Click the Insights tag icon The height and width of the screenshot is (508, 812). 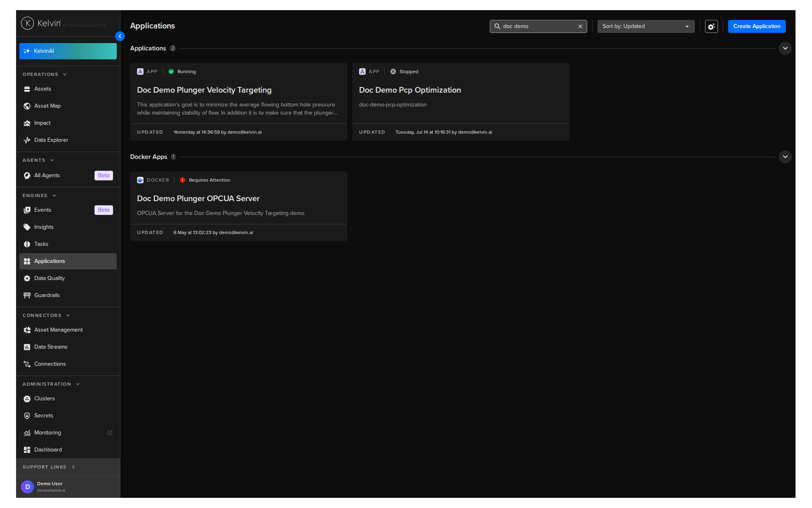pyautogui.click(x=27, y=227)
